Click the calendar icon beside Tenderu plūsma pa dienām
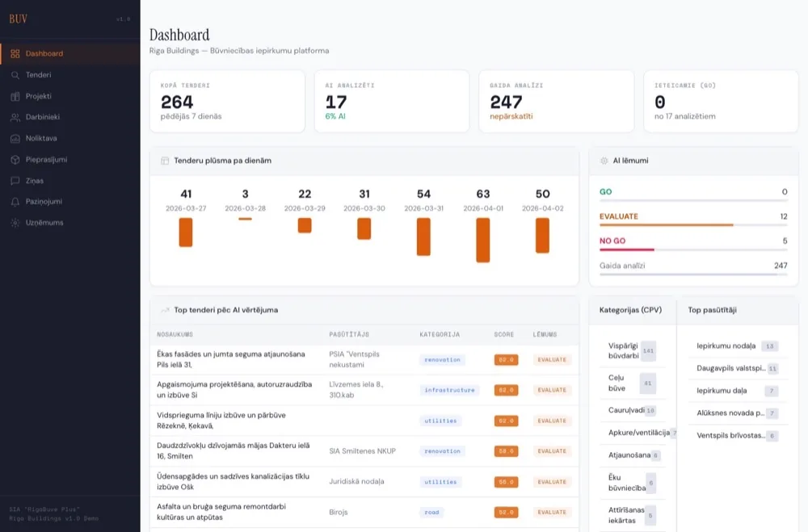 click(165, 161)
